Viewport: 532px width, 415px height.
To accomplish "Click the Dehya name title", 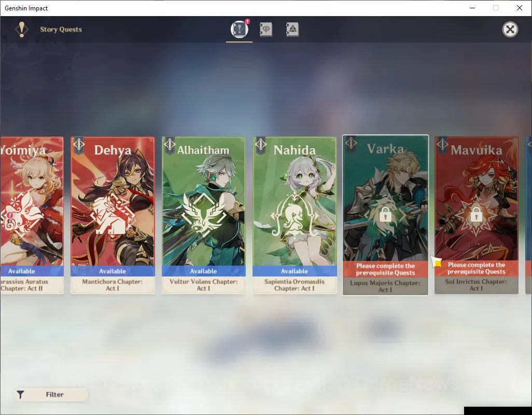I will click(113, 150).
